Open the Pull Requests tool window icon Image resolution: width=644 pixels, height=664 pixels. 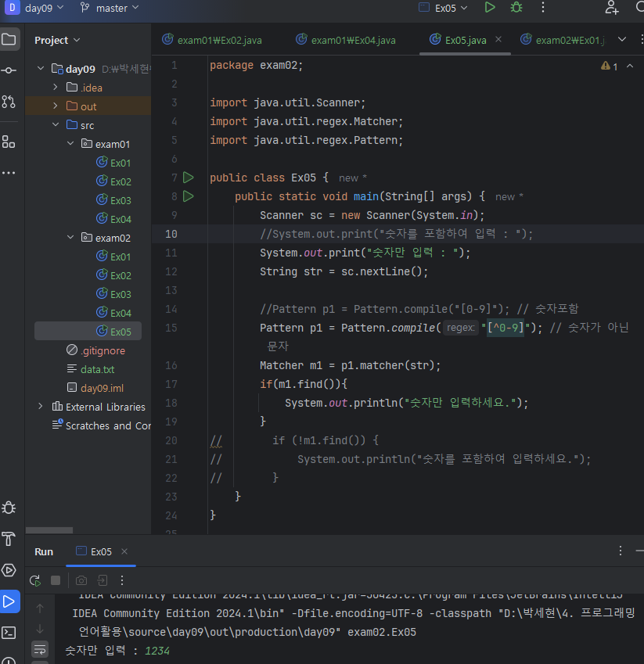pos(9,102)
